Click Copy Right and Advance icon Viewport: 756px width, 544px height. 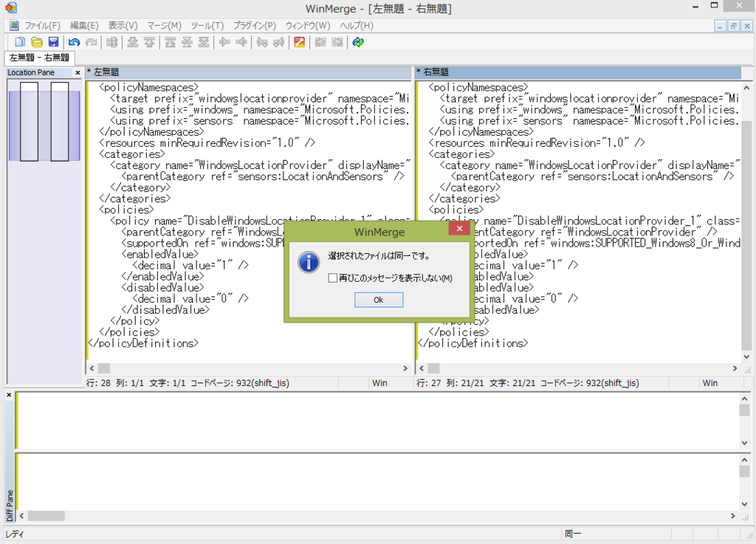[262, 42]
